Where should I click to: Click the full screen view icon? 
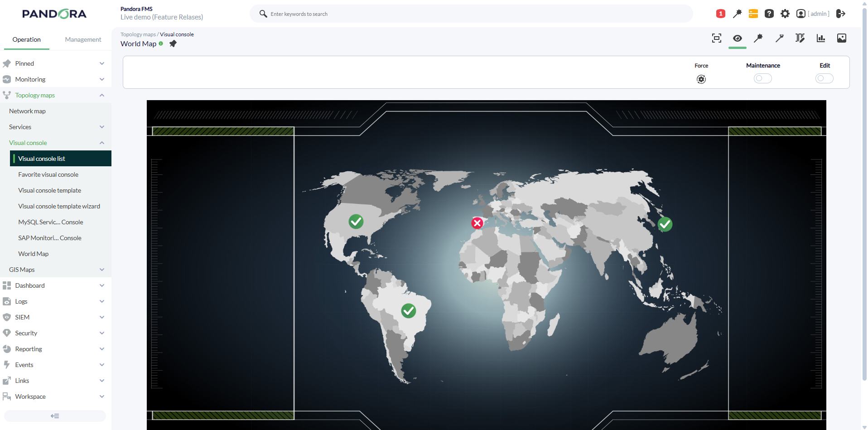(x=716, y=38)
